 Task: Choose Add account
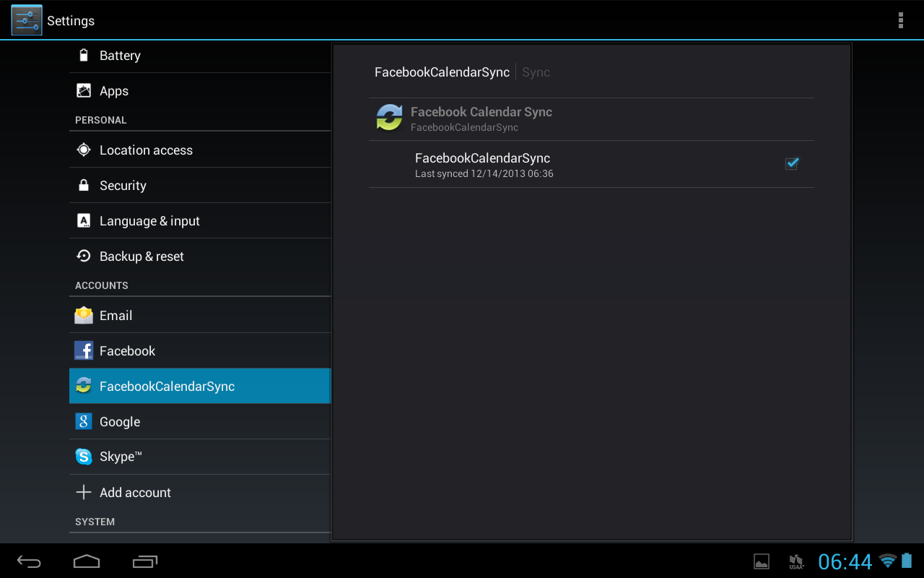200,492
